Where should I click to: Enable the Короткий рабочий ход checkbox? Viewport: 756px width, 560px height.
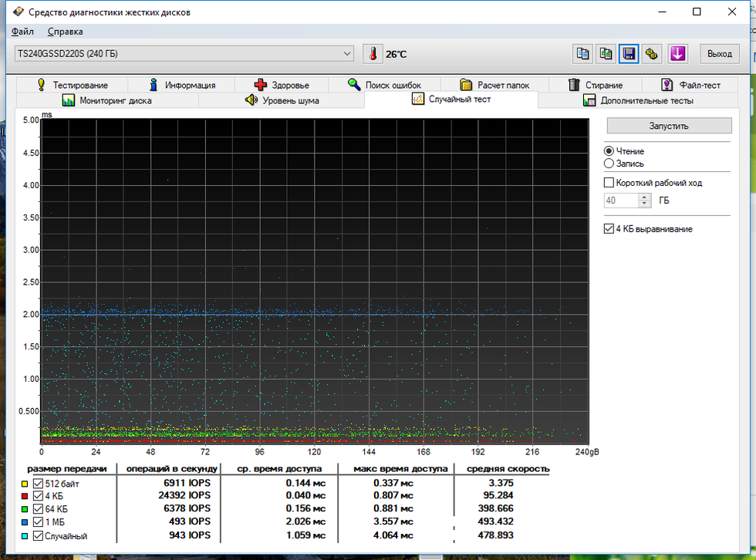pos(609,183)
